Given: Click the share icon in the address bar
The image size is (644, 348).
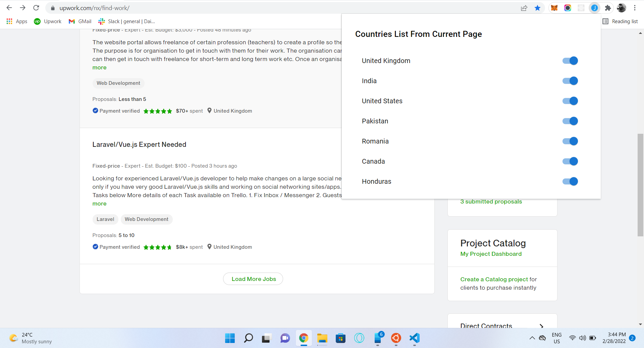Looking at the screenshot, I should point(524,8).
